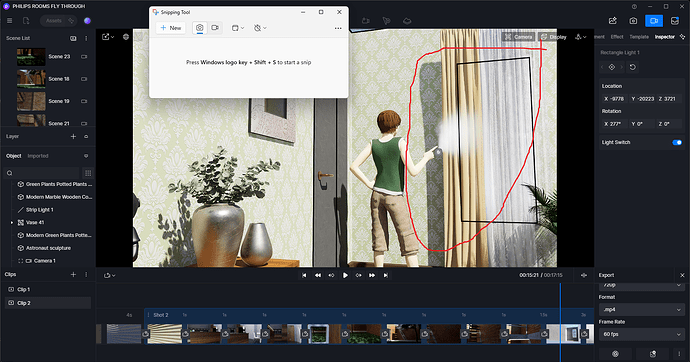The image size is (690, 362).
Task: Toggle the camera icon for Scene 18
Action: (84, 79)
